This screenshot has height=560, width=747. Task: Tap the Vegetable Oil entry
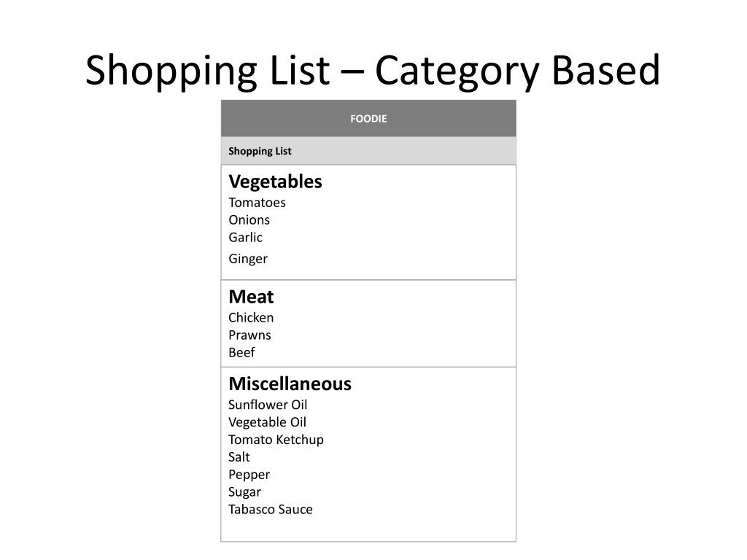[267, 422]
